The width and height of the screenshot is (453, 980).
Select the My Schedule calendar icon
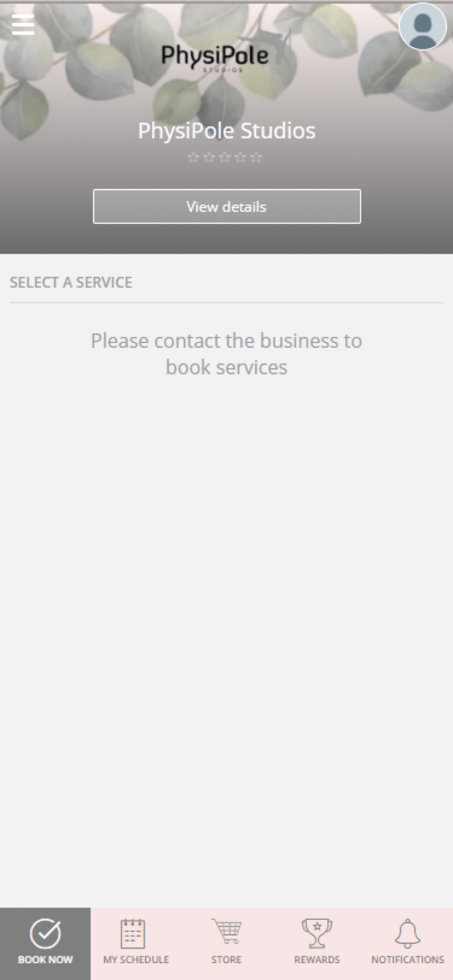pyautogui.click(x=133, y=934)
